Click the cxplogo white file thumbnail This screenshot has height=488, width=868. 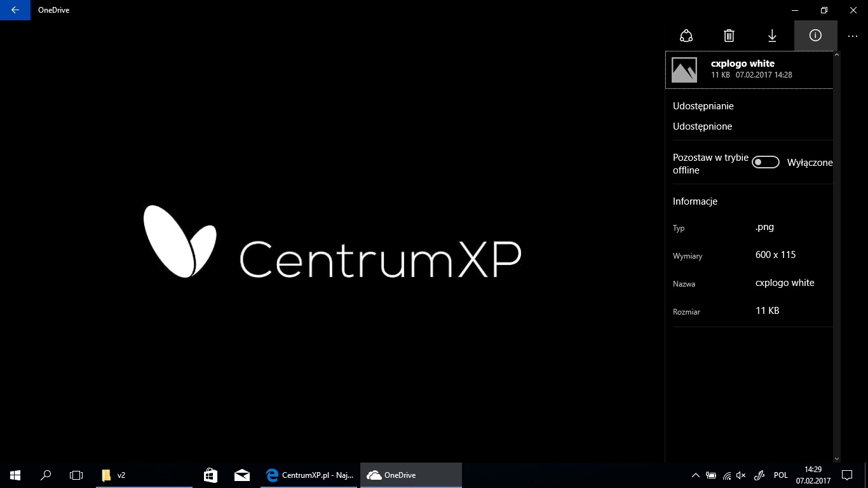684,70
